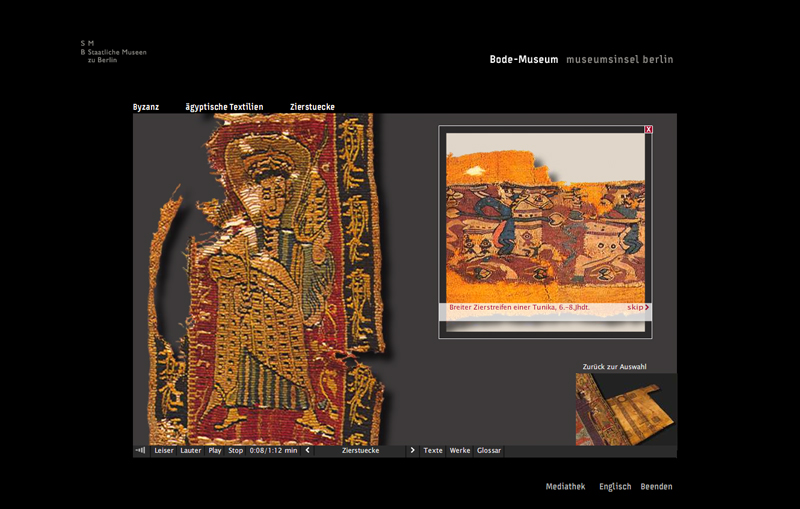This screenshot has height=509, width=800.
Task: Close the image popup with red X
Action: [648, 130]
